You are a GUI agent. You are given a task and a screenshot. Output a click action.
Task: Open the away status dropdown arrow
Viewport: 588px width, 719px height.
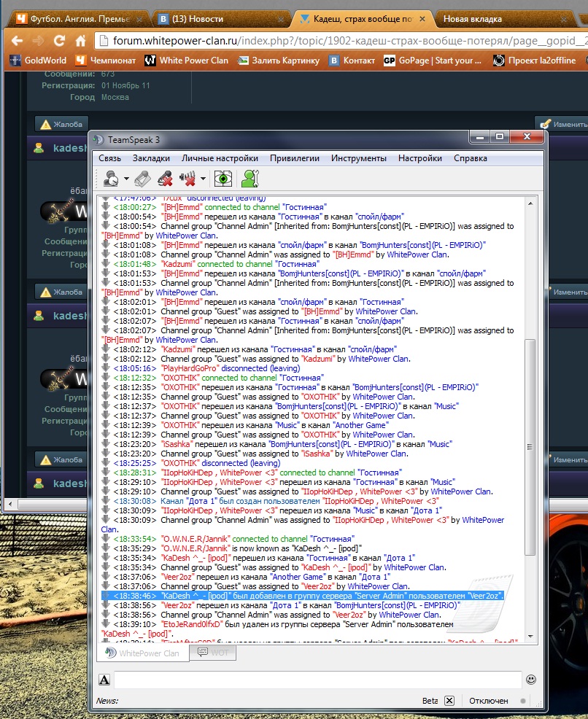126,179
